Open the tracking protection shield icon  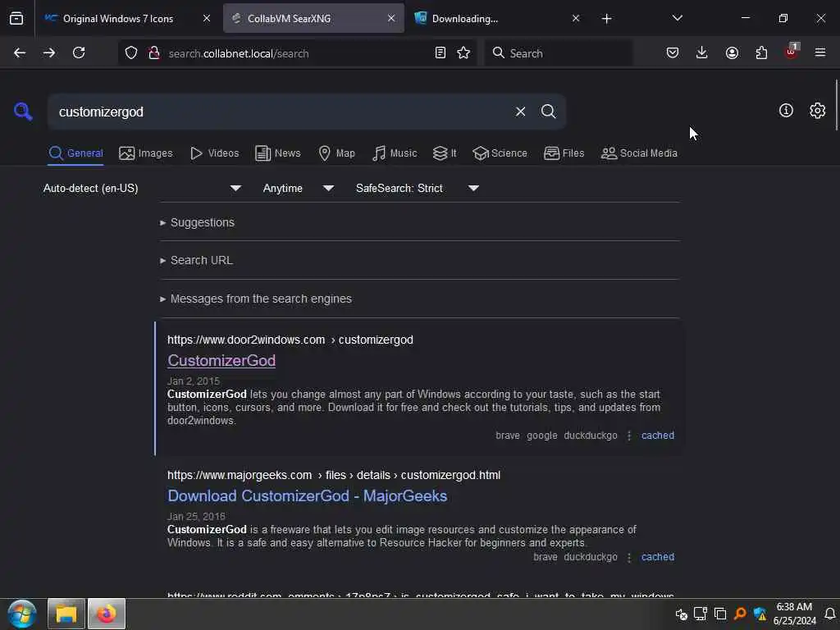pos(131,52)
